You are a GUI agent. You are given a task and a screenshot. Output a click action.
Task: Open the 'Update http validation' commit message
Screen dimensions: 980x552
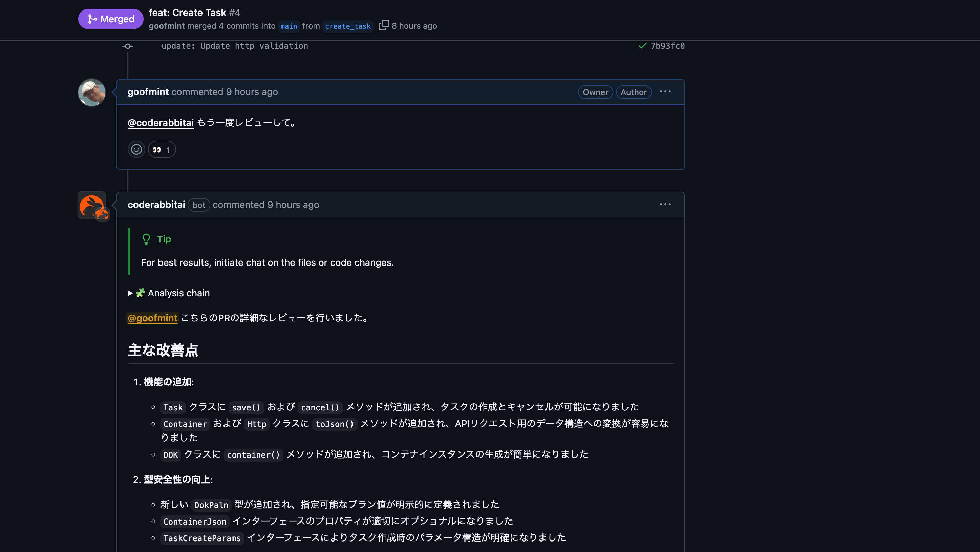click(x=234, y=46)
